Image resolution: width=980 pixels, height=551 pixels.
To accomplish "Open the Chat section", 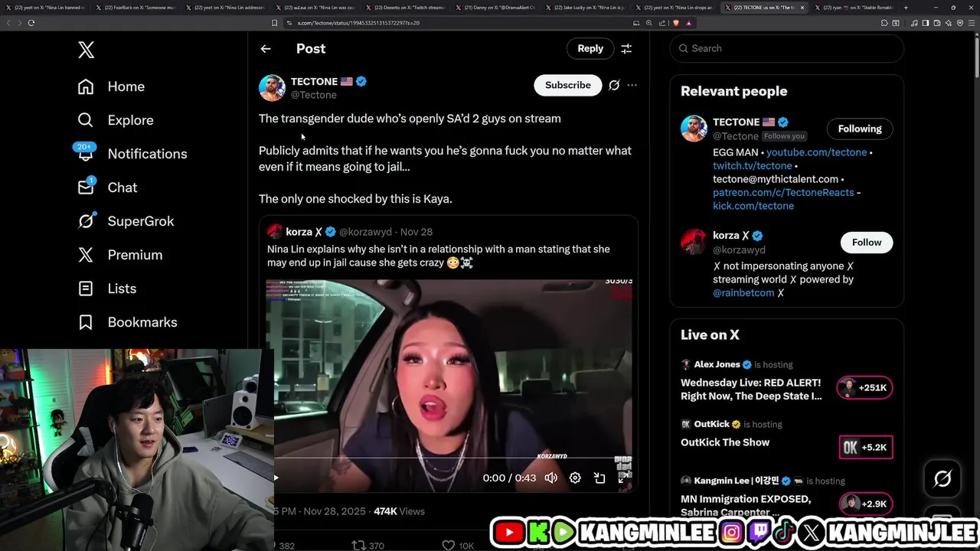I will pyautogui.click(x=107, y=187).
